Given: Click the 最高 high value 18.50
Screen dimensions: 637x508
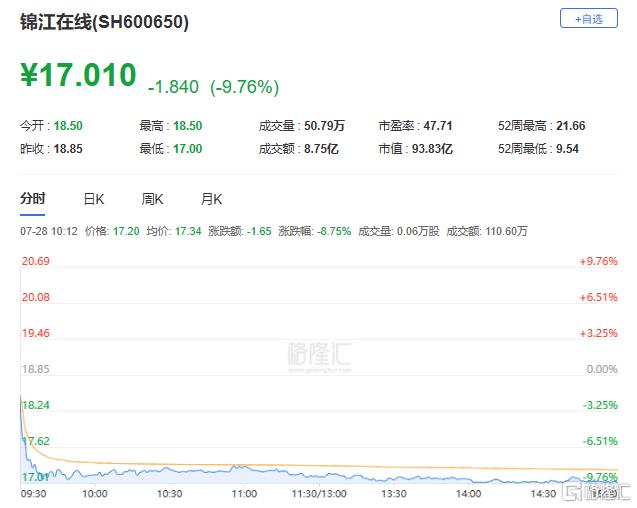Looking at the screenshot, I should click(x=188, y=126).
